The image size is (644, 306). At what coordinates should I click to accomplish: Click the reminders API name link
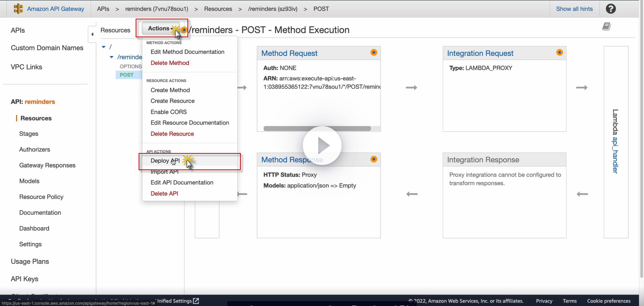click(x=40, y=102)
